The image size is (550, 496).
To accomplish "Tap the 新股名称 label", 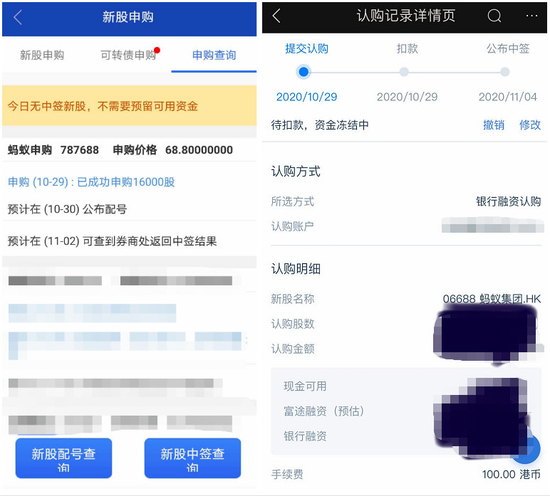I will point(292,299).
